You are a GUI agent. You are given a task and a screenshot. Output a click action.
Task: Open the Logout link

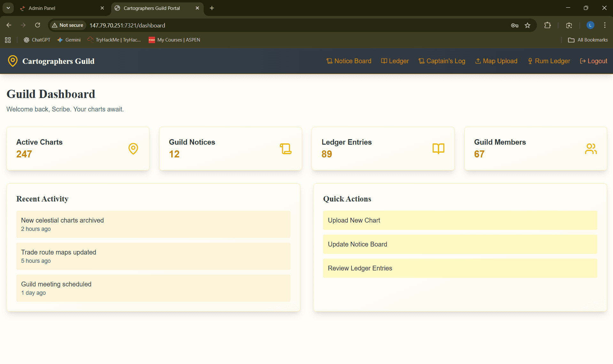coord(593,61)
